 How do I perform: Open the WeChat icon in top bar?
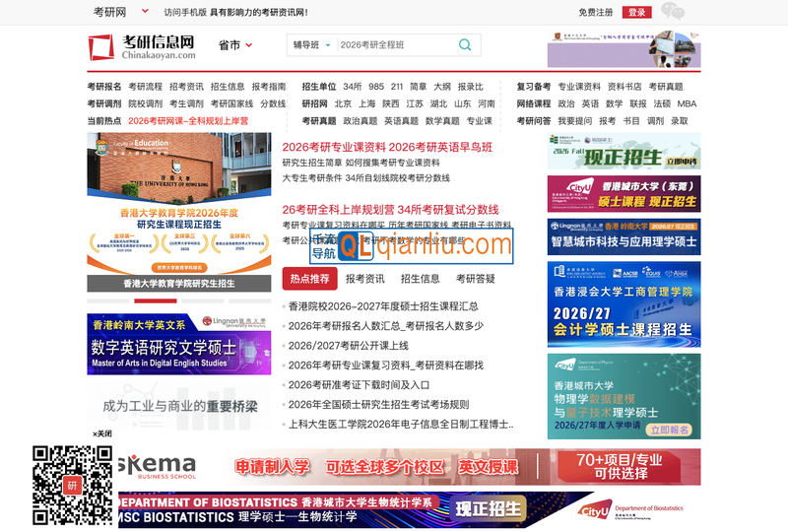coord(673,11)
